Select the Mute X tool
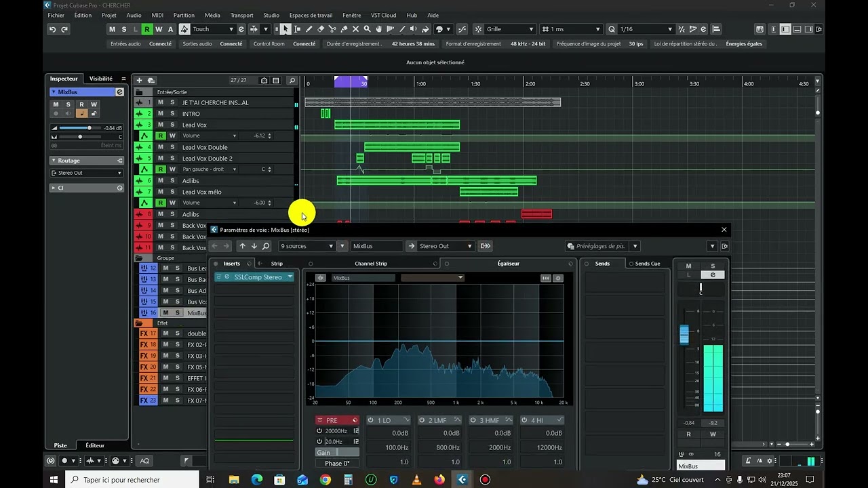The image size is (868, 488). tap(355, 29)
